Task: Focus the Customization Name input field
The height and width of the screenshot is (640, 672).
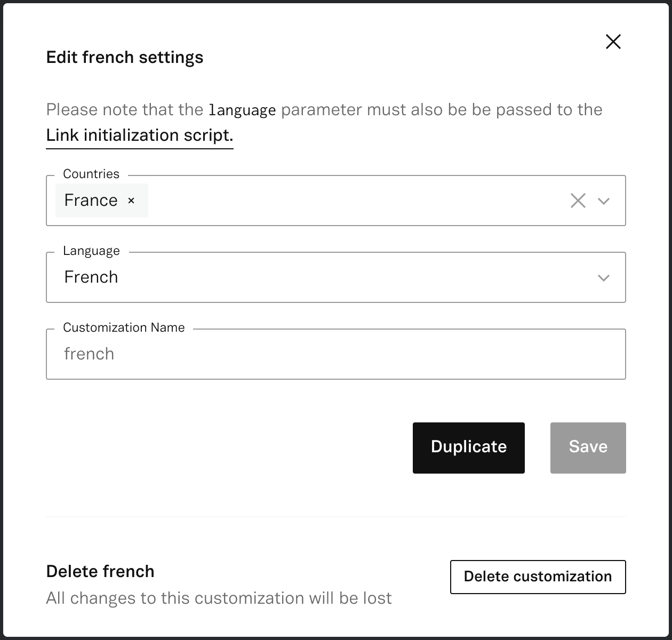Action: coord(336,354)
